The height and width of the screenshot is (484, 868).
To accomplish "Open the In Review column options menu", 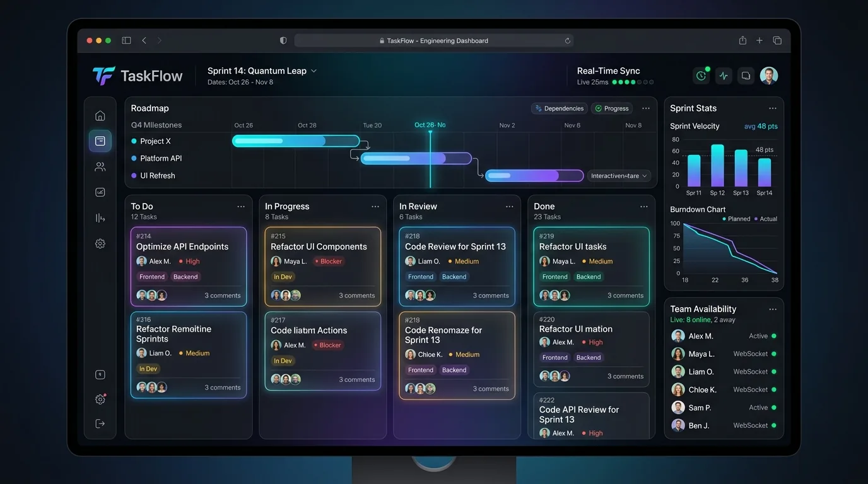I will pos(509,207).
